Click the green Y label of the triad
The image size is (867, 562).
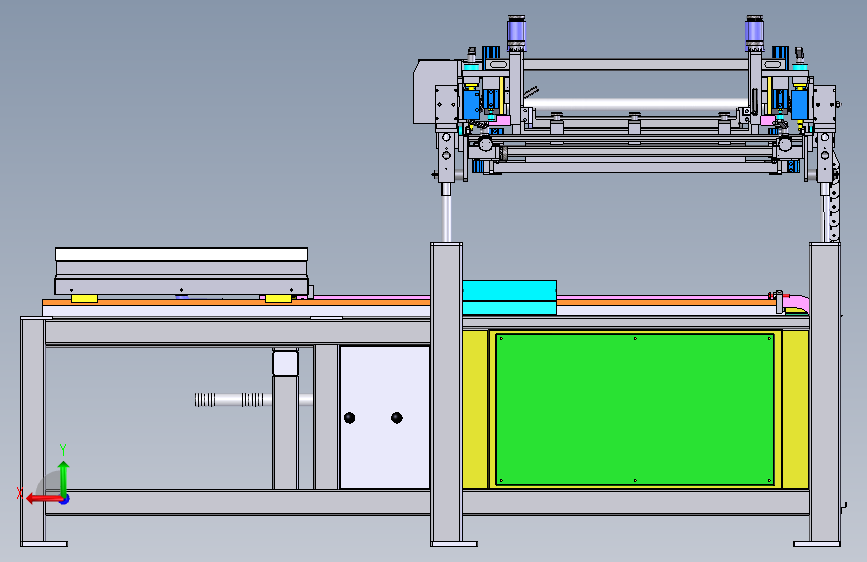[63, 449]
